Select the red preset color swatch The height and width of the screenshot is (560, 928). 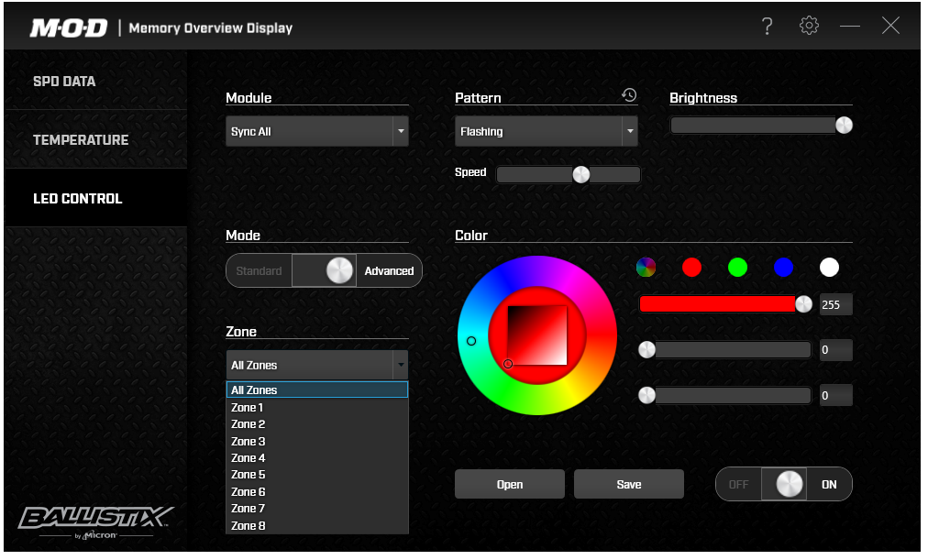[691, 268]
